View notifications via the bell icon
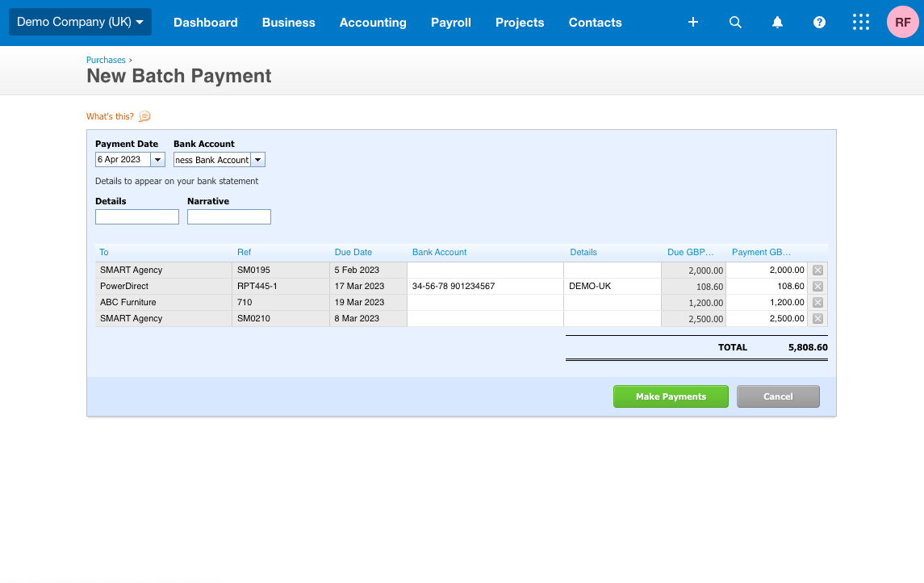 [777, 22]
